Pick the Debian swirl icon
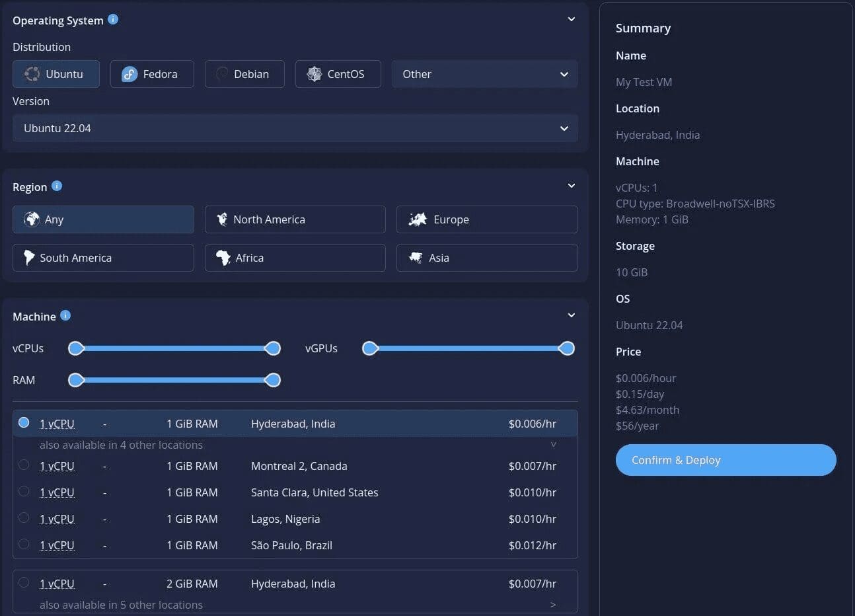Viewport: 855px width, 616px height. 222,74
